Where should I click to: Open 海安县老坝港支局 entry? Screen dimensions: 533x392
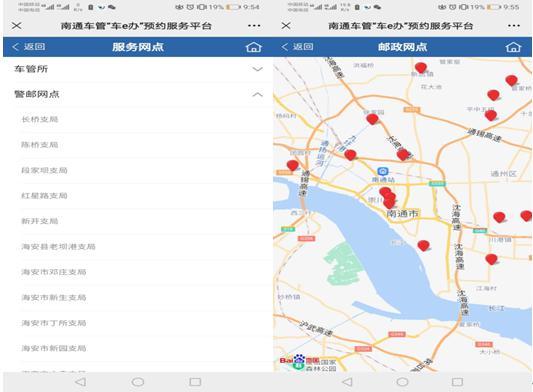pyautogui.click(x=58, y=246)
